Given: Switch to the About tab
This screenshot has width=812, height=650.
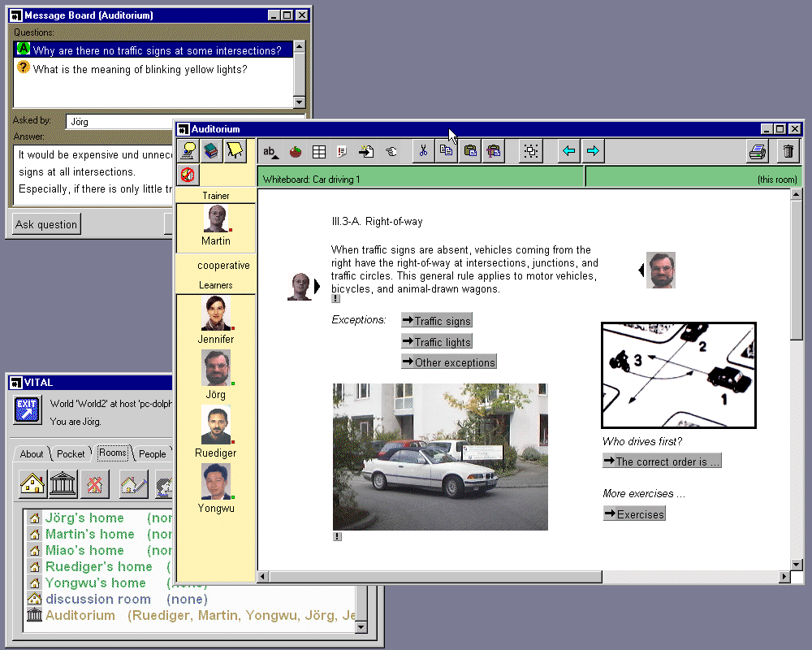Looking at the screenshot, I should click(32, 454).
